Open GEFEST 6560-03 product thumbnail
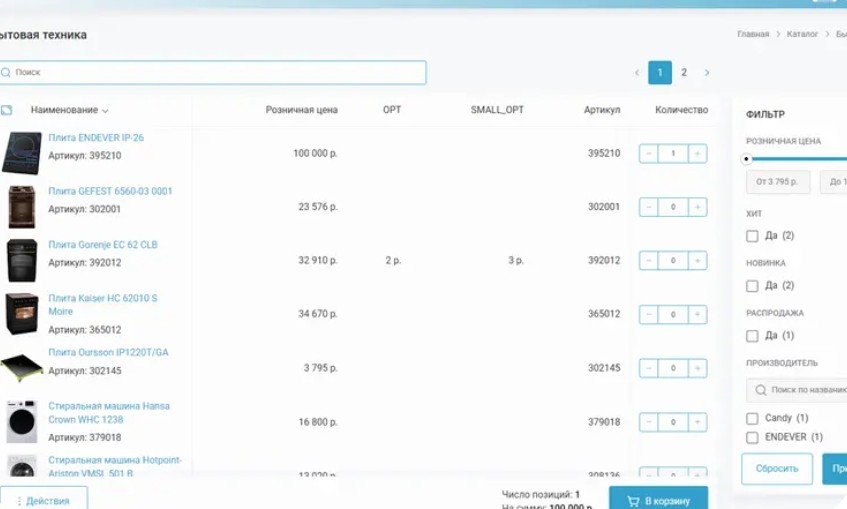This screenshot has width=847, height=509. pos(22,207)
